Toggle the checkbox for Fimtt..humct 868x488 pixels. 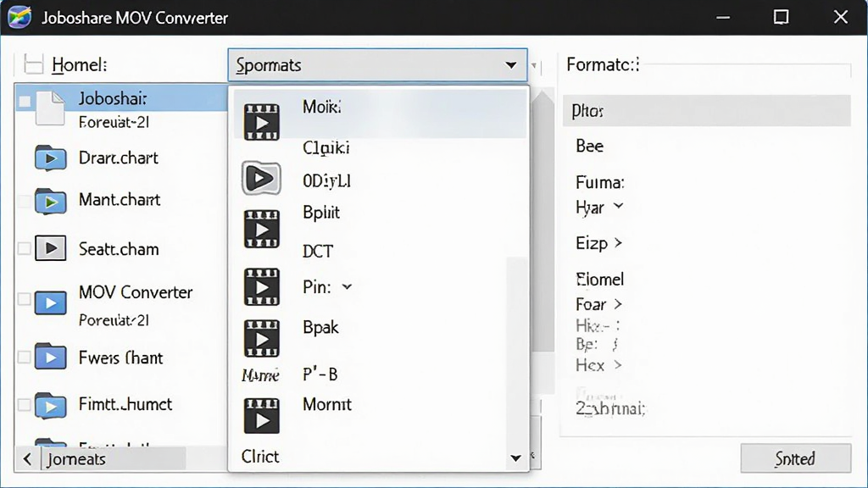(x=25, y=405)
